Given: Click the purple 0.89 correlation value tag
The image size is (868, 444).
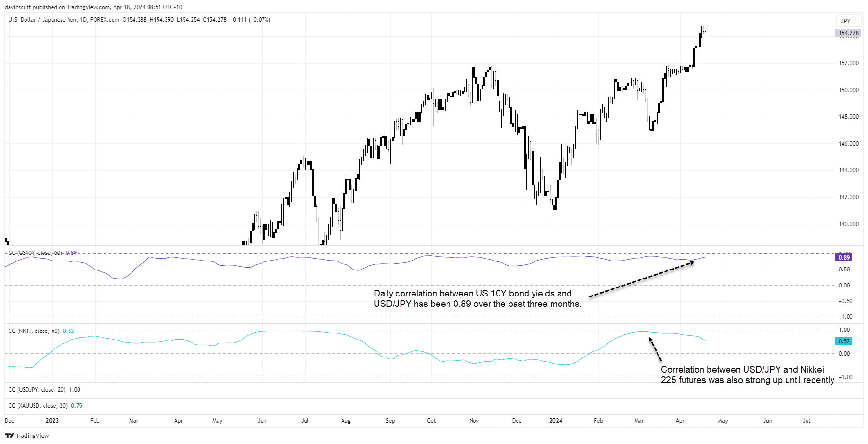Looking at the screenshot, I should pos(844,258).
